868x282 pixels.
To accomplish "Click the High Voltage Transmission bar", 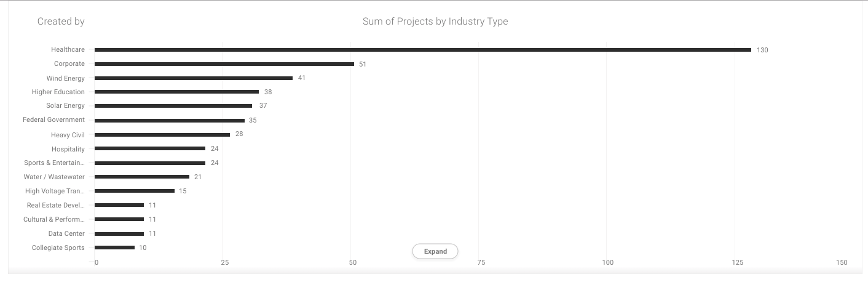I will point(134,191).
